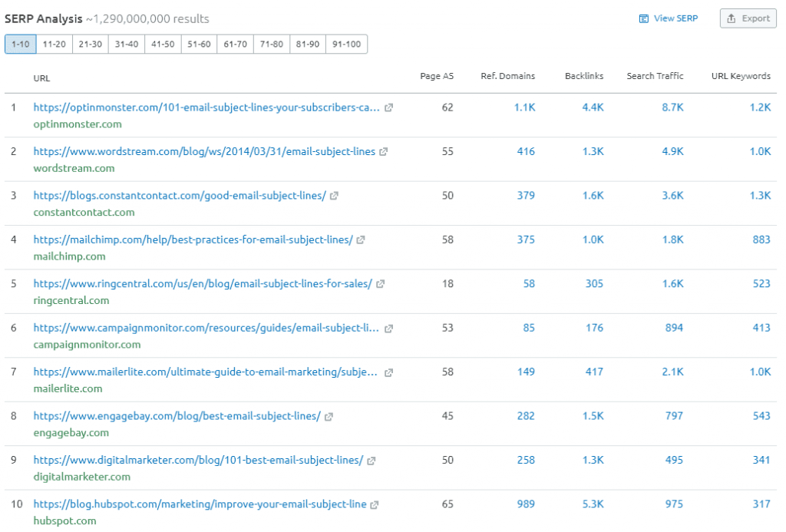Open the campaignmonitor.com resources guides URL

tap(206, 328)
